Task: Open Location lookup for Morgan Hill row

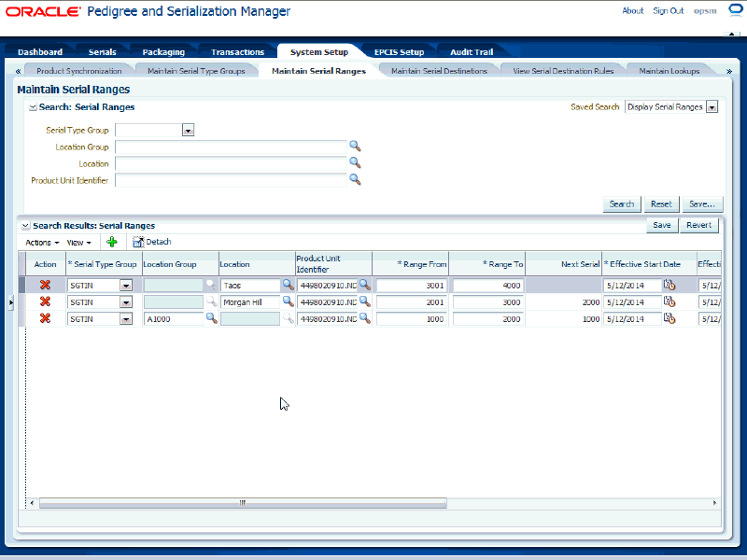Action: coord(288,301)
